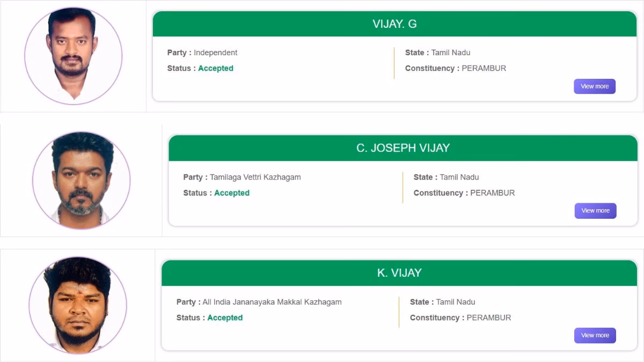Open the candidate photo beside VIJAY. G
The width and height of the screenshot is (644, 362).
click(73, 56)
